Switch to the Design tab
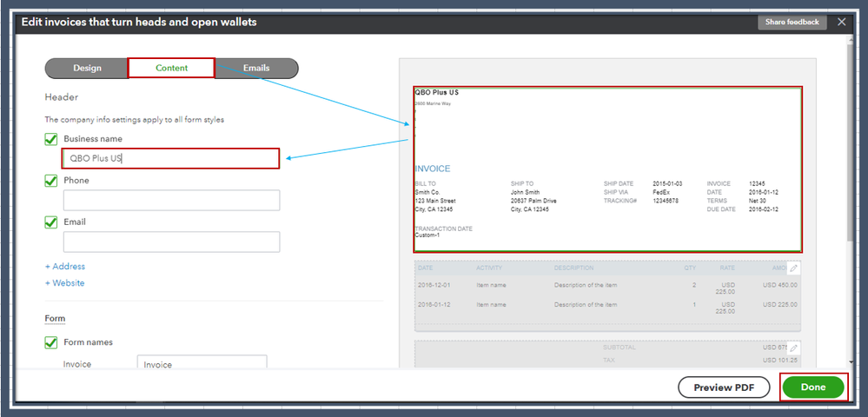Screen dimensions: 868x417 87,68
